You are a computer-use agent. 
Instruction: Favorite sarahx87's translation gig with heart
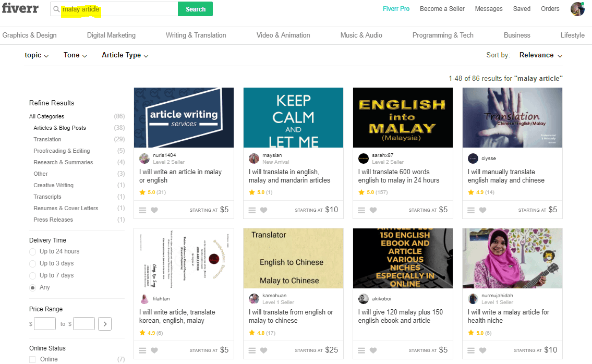click(373, 210)
